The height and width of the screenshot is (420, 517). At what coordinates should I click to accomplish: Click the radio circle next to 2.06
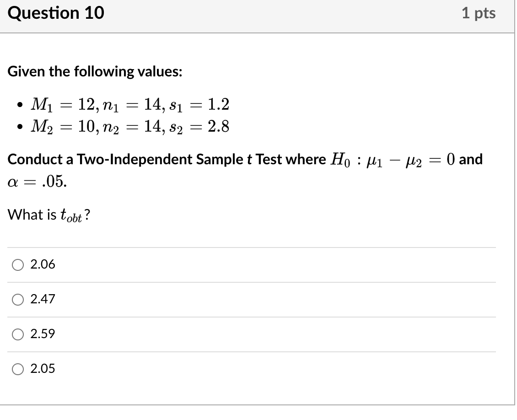coord(17,264)
